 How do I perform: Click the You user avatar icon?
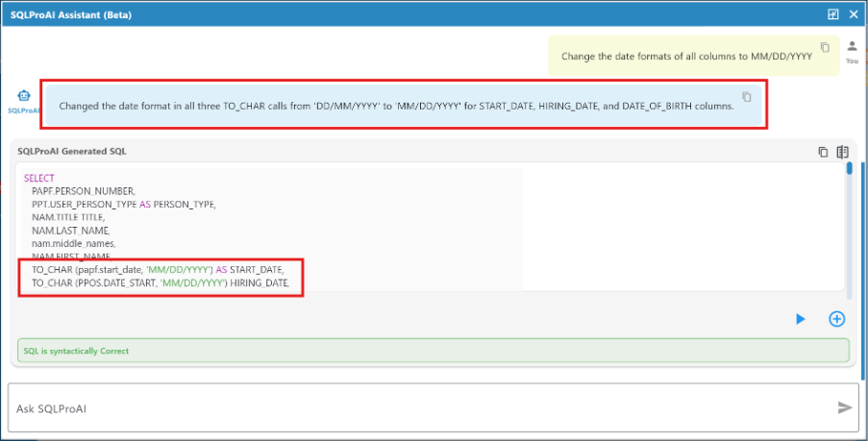(852, 46)
